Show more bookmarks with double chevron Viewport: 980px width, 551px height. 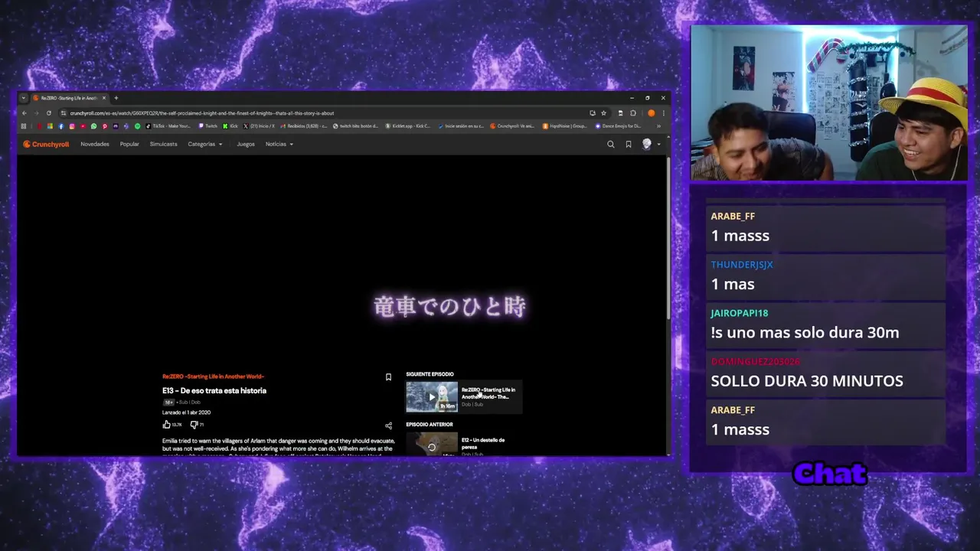click(658, 126)
